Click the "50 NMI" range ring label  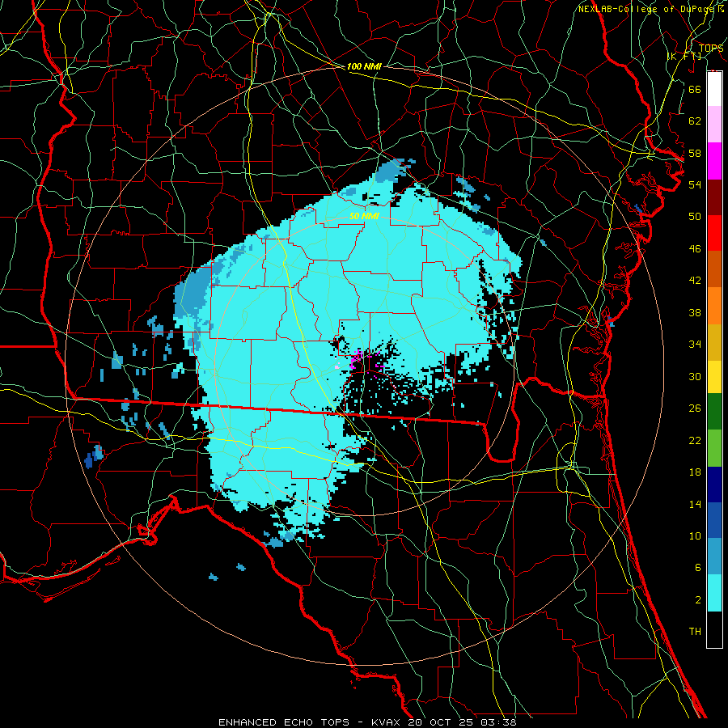(x=364, y=216)
